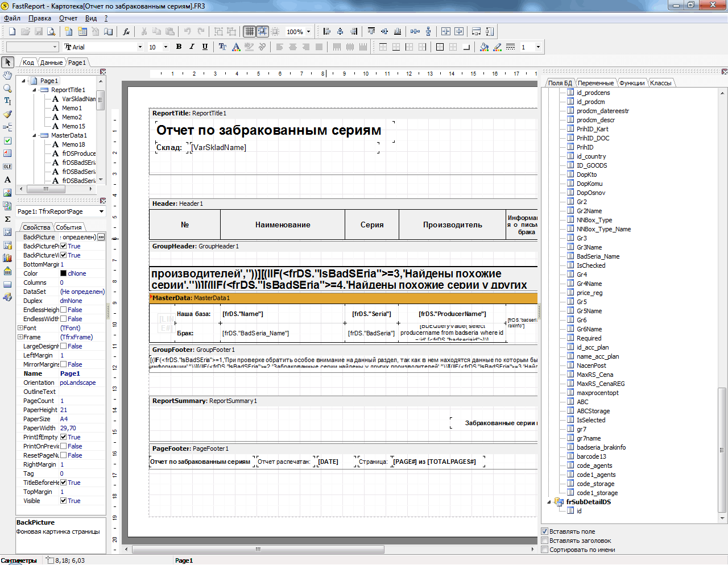The height and width of the screenshot is (565, 728).
Task: Toggle MirrorMargins checkbox
Action: [64, 364]
